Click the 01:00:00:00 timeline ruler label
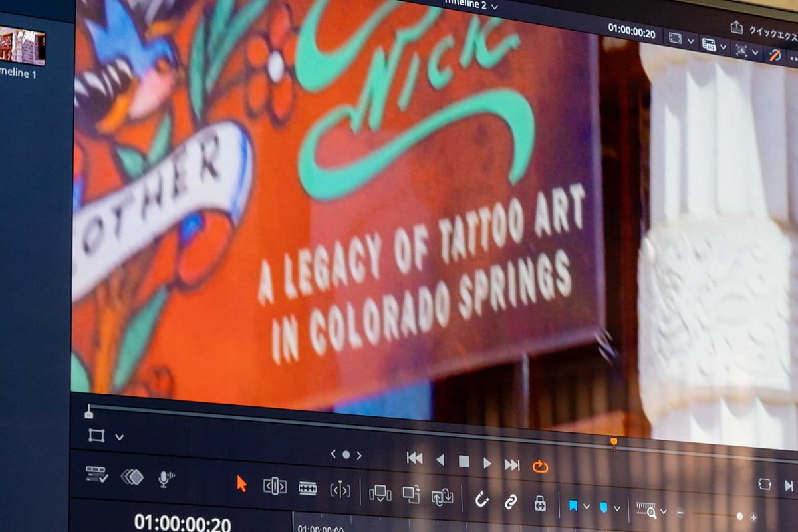798x532 pixels. [321, 529]
